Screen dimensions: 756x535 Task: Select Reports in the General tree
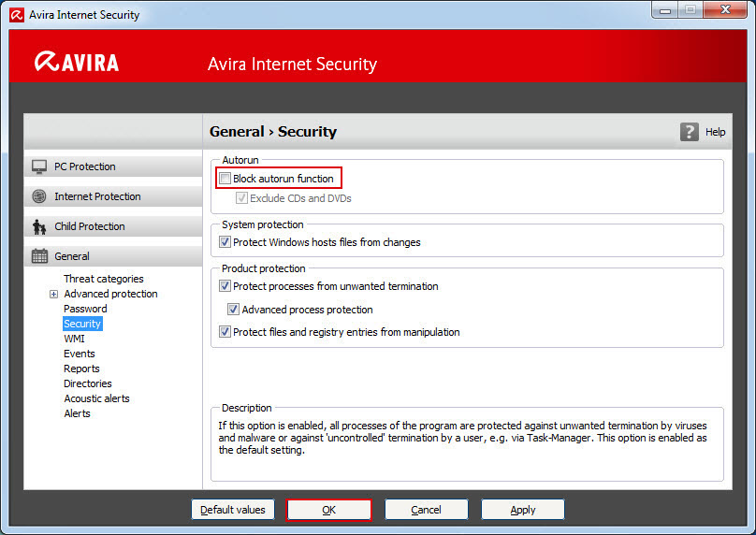click(81, 369)
